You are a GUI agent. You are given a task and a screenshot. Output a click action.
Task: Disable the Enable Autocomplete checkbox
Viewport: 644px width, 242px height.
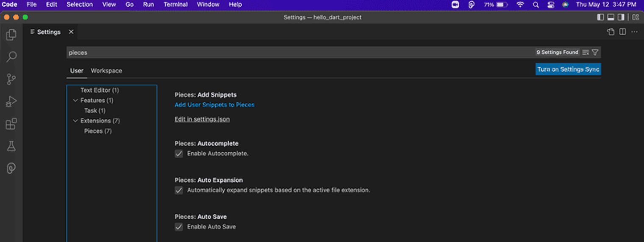click(x=179, y=154)
